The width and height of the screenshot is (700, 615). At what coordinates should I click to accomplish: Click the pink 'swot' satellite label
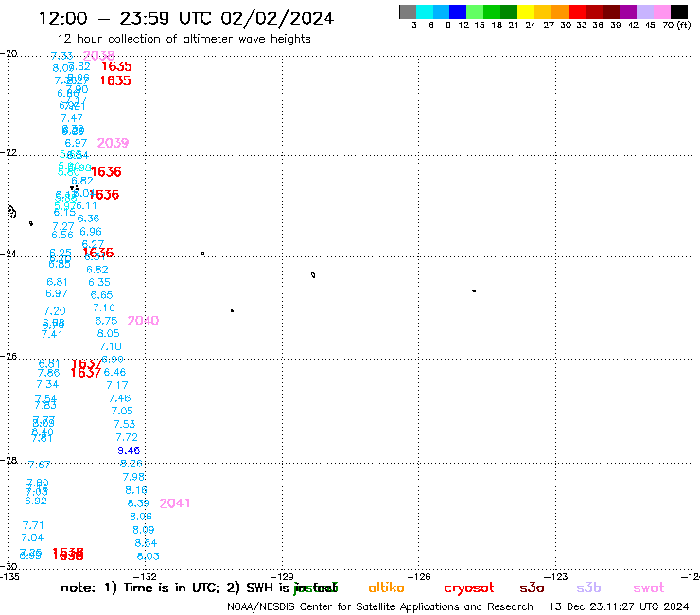click(x=649, y=588)
